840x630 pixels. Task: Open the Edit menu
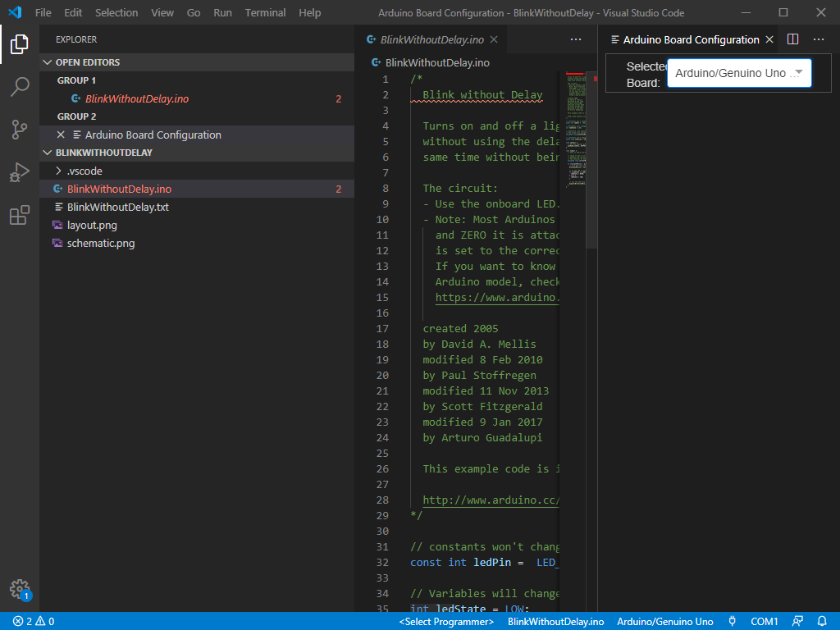coord(73,12)
